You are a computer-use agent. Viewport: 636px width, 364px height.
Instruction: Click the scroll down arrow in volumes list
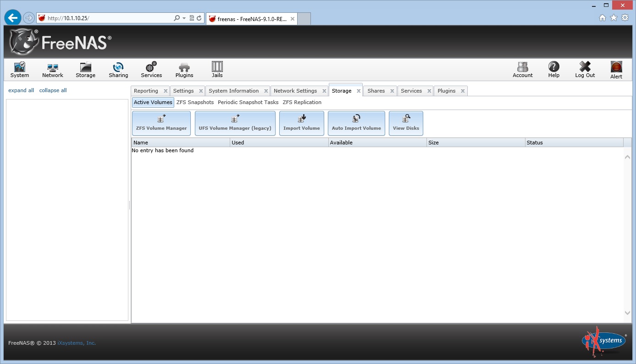(x=628, y=313)
